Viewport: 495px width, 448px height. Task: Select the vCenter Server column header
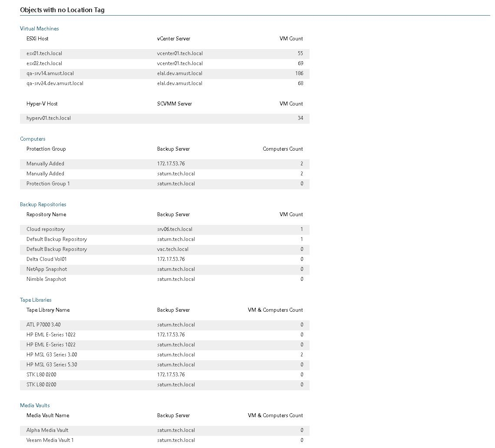[x=174, y=39]
